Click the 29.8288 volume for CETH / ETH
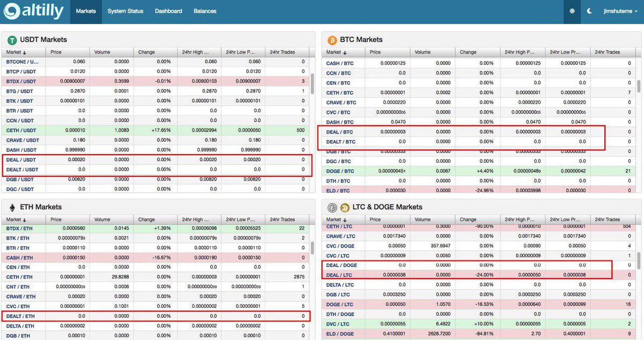644x340 pixels. (x=119, y=277)
